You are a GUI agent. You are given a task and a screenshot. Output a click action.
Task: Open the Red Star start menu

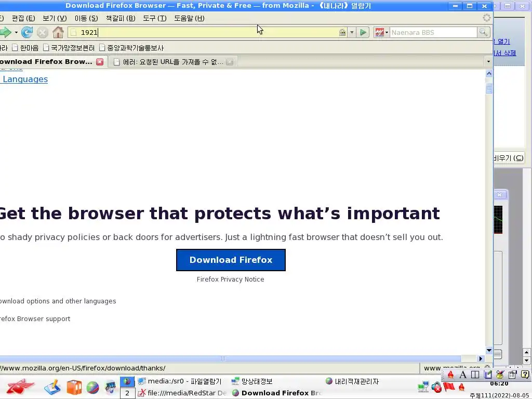[x=20, y=387]
